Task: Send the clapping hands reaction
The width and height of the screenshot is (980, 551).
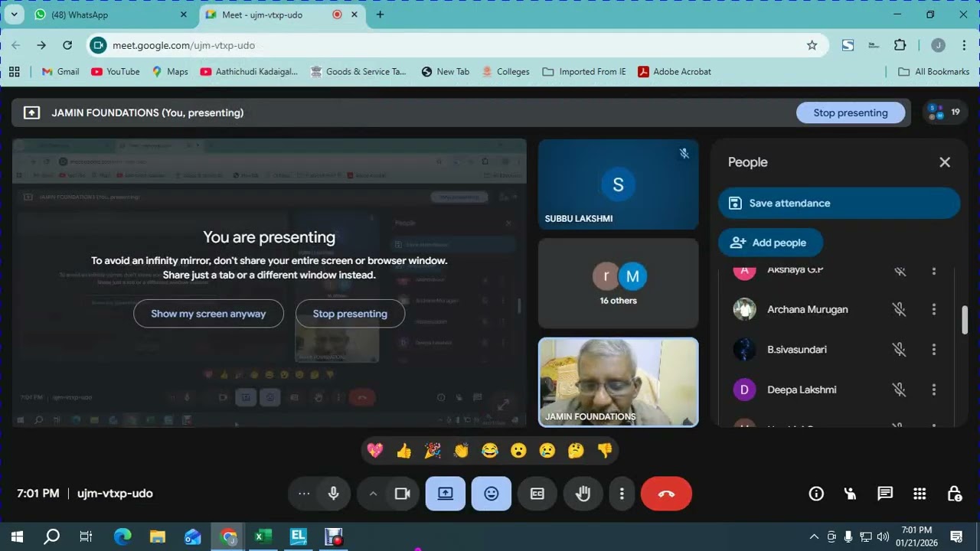Action: pos(461,451)
